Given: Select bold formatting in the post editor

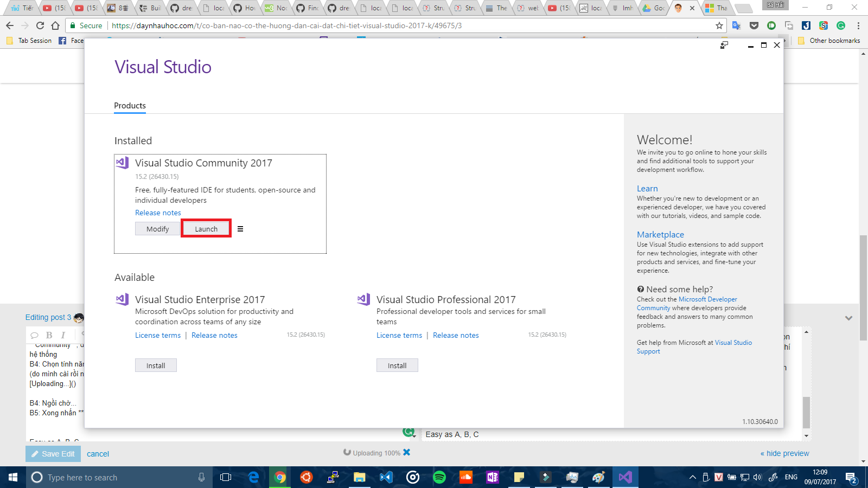Looking at the screenshot, I should (x=49, y=335).
